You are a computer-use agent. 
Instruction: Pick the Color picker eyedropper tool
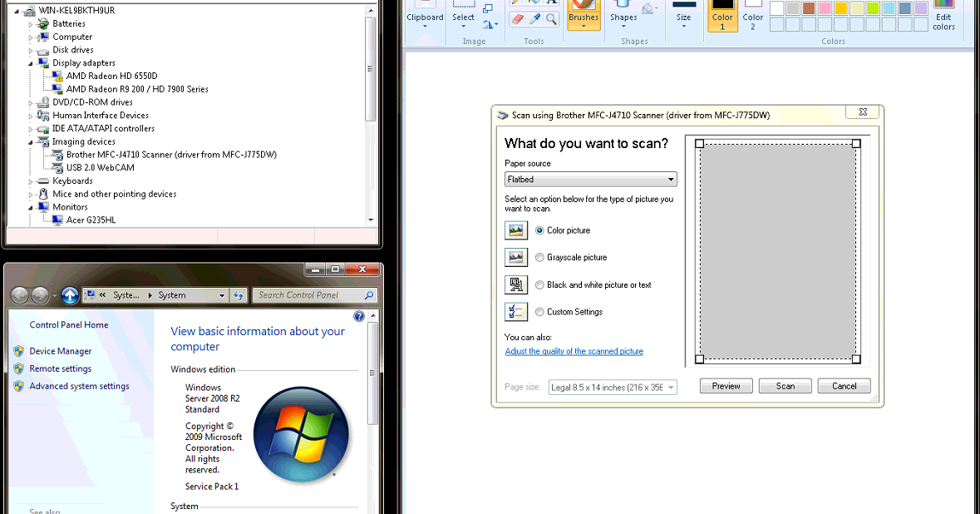[534, 19]
